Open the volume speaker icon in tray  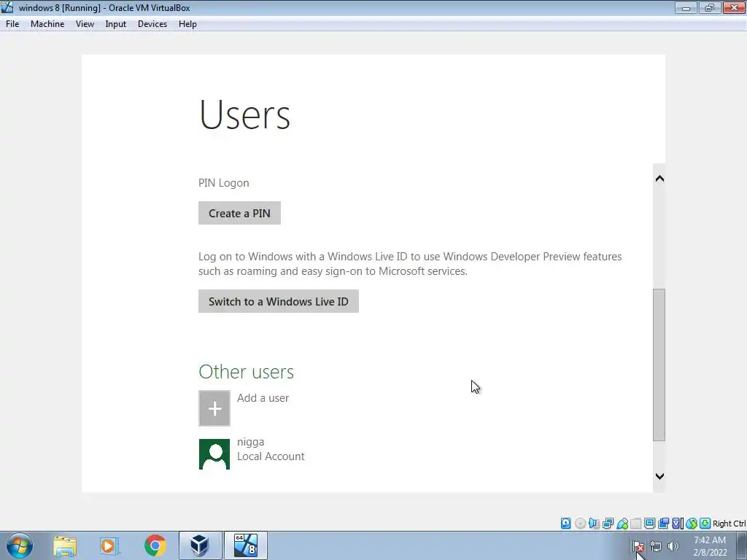(673, 546)
